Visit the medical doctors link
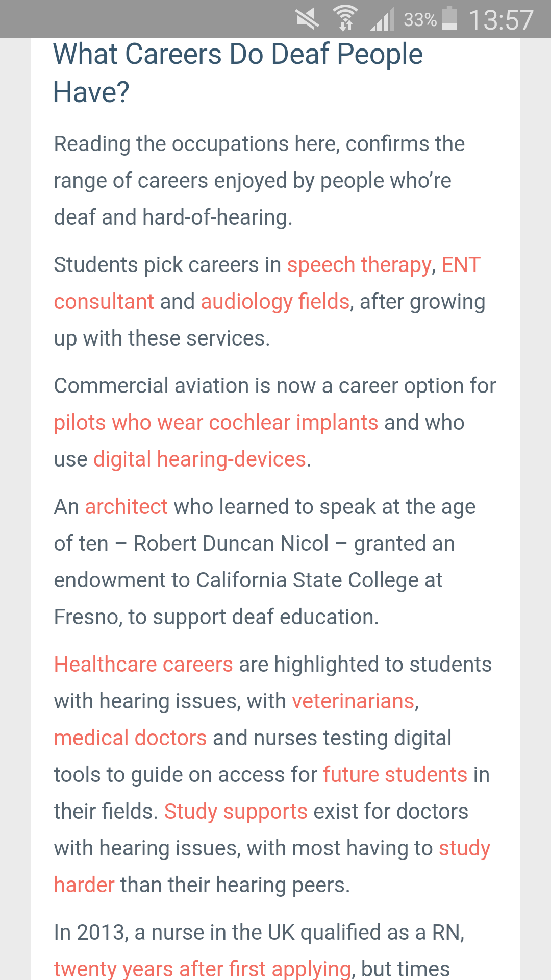The image size is (551, 980). (130, 738)
